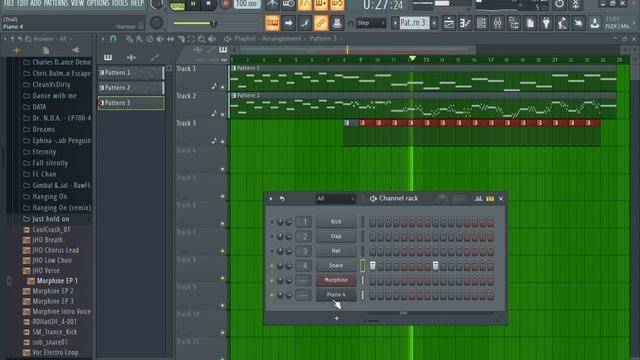
Task: Click the playlist magnet snap icon
Action: click(x=113, y=39)
